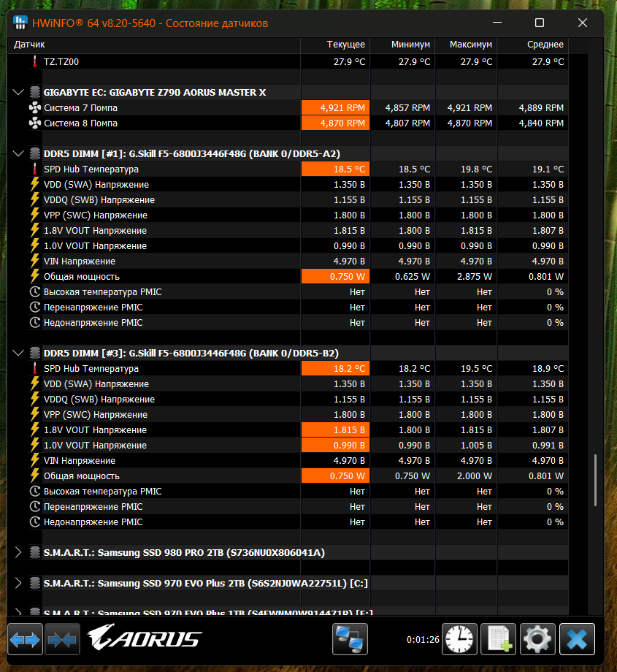Click thermometer icon of DIMM #1 SPD Hub

[x=35, y=169]
